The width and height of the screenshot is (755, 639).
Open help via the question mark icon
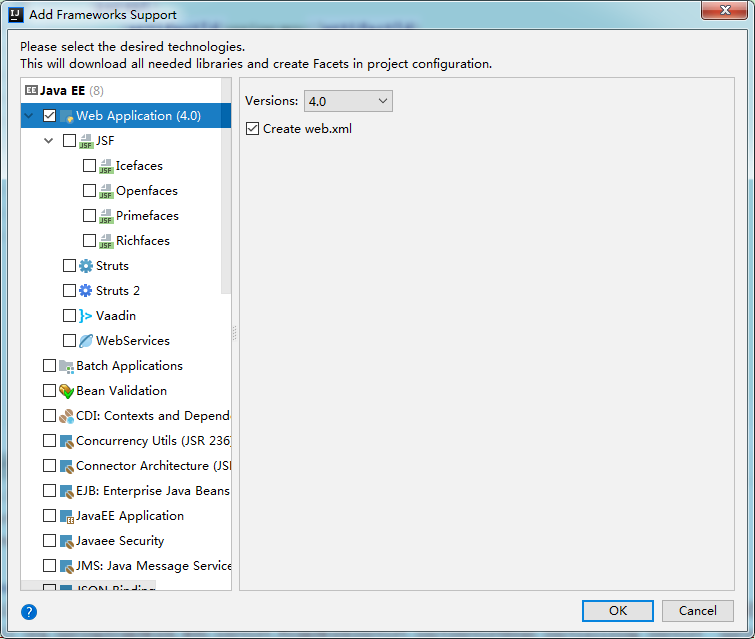(29, 612)
